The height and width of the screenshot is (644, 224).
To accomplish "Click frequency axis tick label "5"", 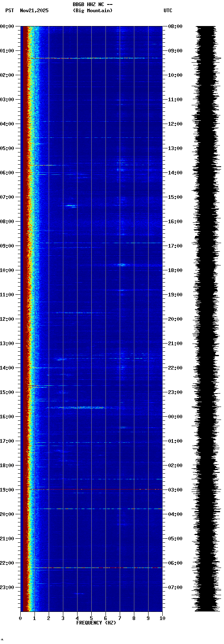I will click(91, 619).
